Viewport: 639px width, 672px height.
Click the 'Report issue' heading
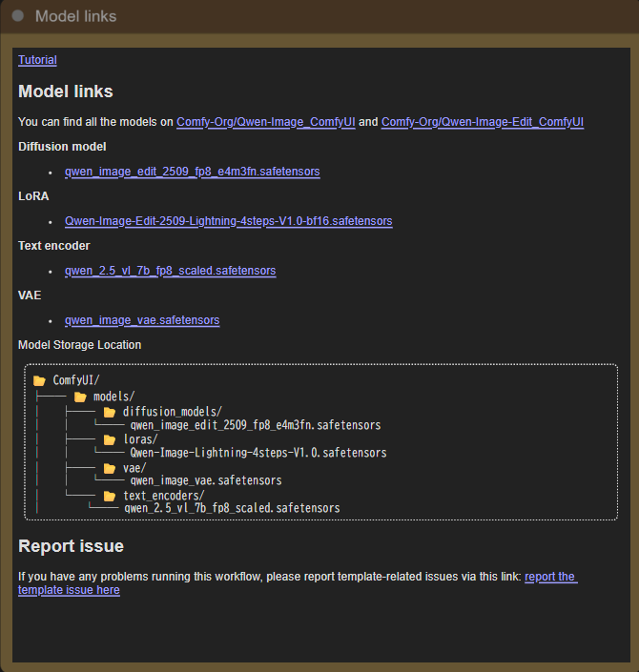coord(72,546)
